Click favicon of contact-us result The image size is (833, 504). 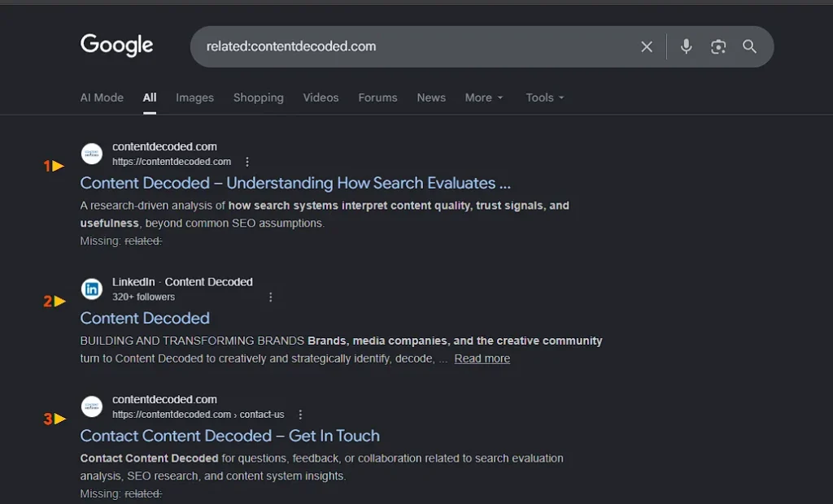pos(92,406)
